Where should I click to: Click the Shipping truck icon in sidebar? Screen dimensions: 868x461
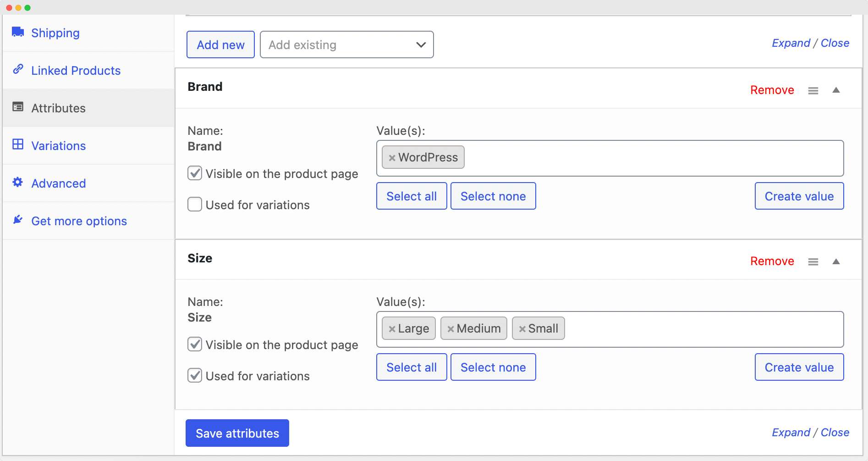point(17,32)
